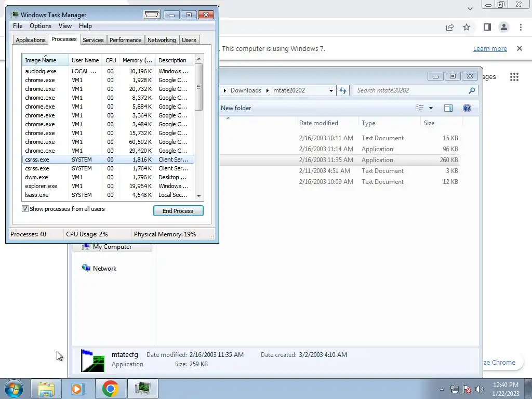Open Task Manager File menu
The width and height of the screenshot is (532, 399).
18,26
